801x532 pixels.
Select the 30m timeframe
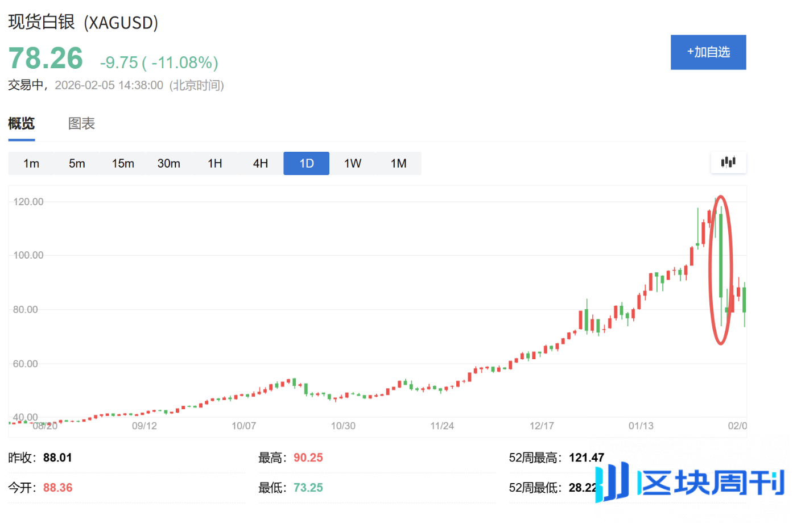tap(168, 163)
